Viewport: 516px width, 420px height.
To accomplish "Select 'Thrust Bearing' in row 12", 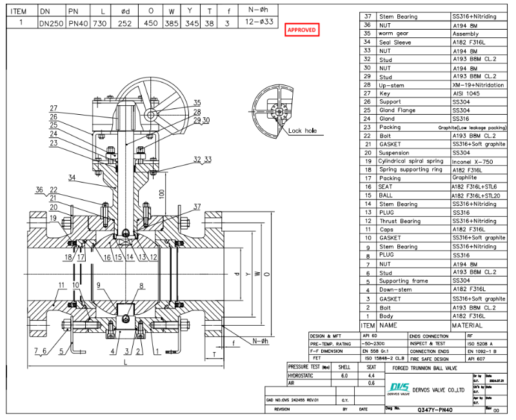I will 400,221.
